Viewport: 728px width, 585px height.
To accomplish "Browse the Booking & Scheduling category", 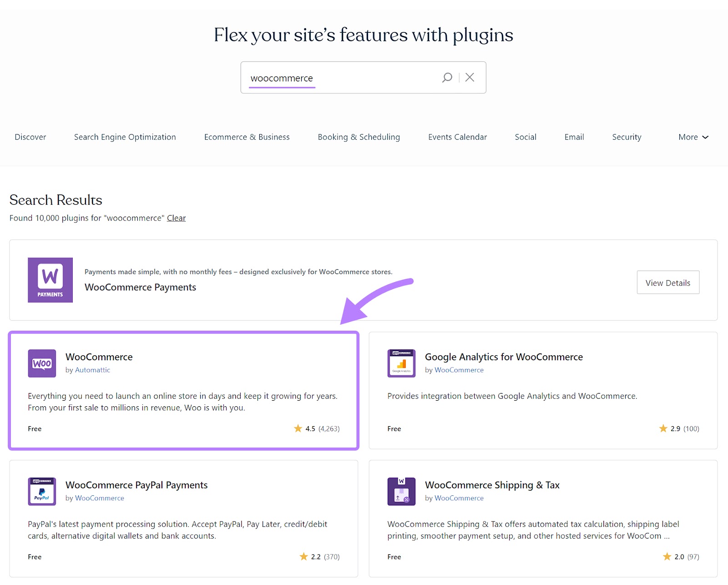I will click(x=359, y=137).
